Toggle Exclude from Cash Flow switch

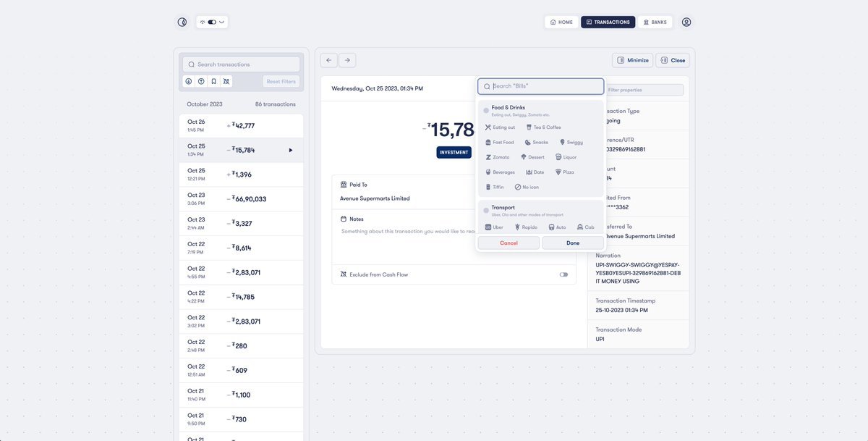coord(563,274)
